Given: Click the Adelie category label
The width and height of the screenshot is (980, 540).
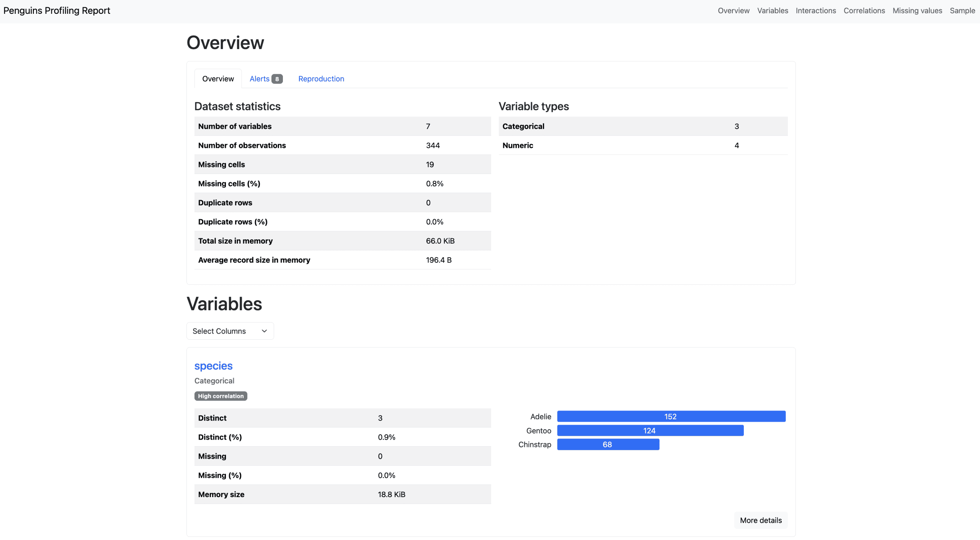Looking at the screenshot, I should click(541, 416).
